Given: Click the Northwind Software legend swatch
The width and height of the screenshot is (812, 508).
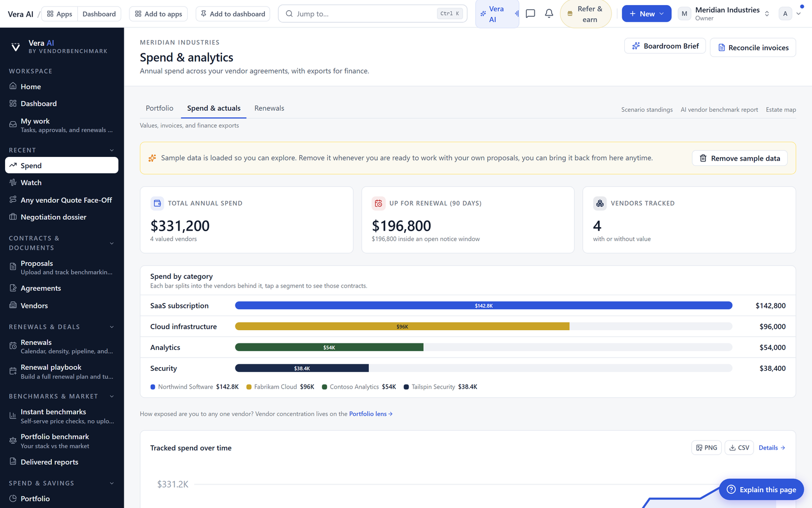Looking at the screenshot, I should click(x=153, y=387).
